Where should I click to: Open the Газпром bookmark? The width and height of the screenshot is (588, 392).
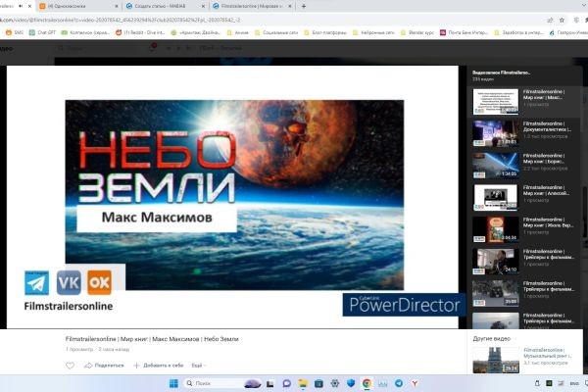coord(568,32)
